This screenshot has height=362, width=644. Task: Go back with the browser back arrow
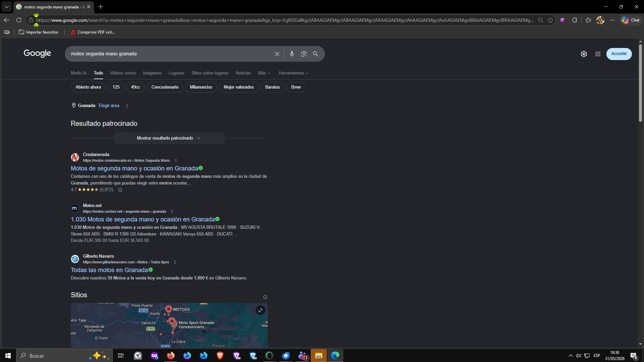click(7, 20)
